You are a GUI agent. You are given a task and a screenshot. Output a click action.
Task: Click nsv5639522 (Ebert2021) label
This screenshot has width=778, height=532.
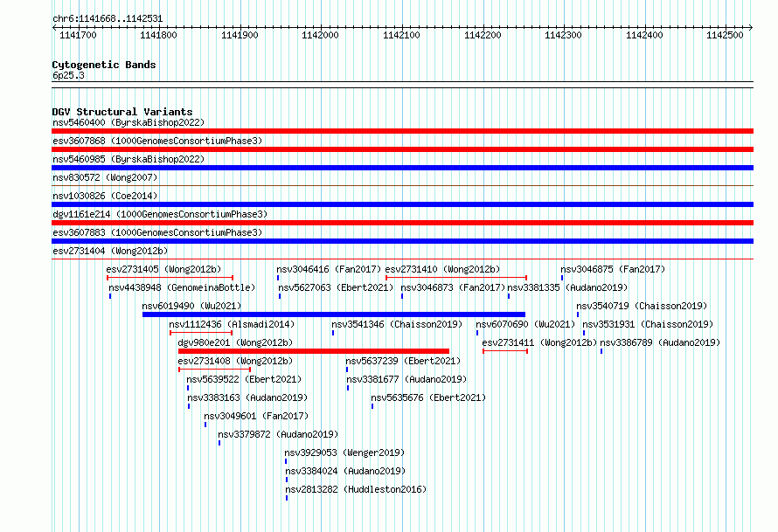click(x=244, y=379)
